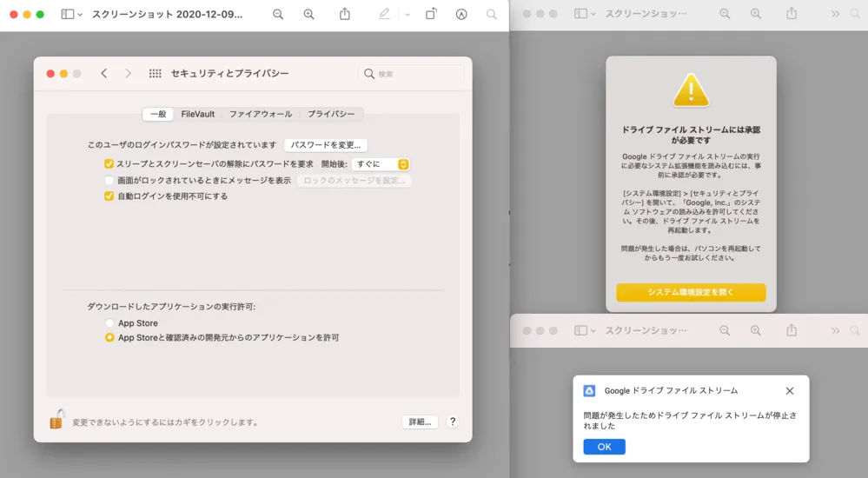Switch to the プライバシー tab
868x478 pixels.
pyautogui.click(x=331, y=114)
